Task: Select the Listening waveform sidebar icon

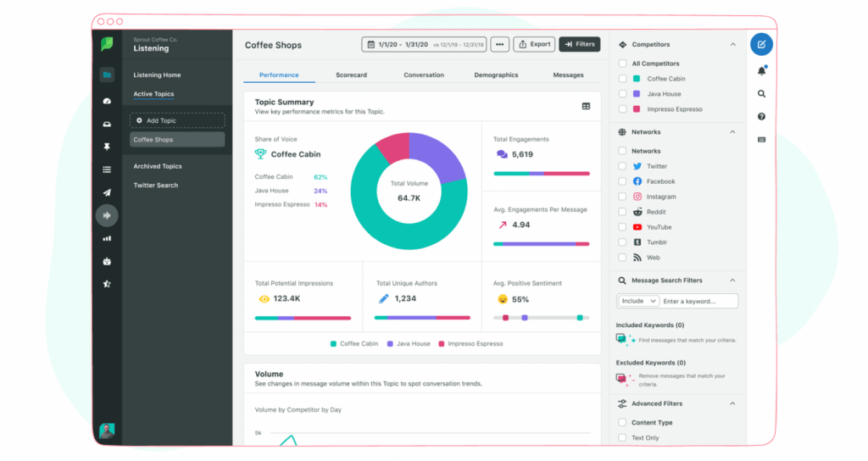Action: point(107,215)
